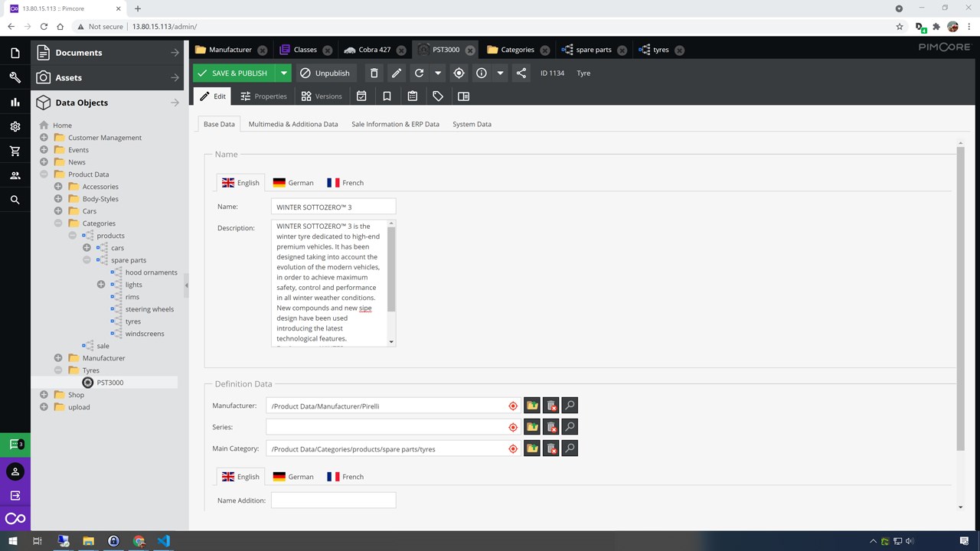
Task: Clear Manufacturer field with delete icon
Action: [551, 406]
